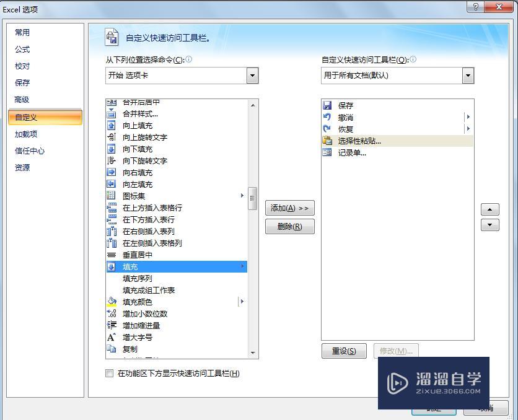
Task: Click the 垂直居中 alignment icon
Action: 112,255
